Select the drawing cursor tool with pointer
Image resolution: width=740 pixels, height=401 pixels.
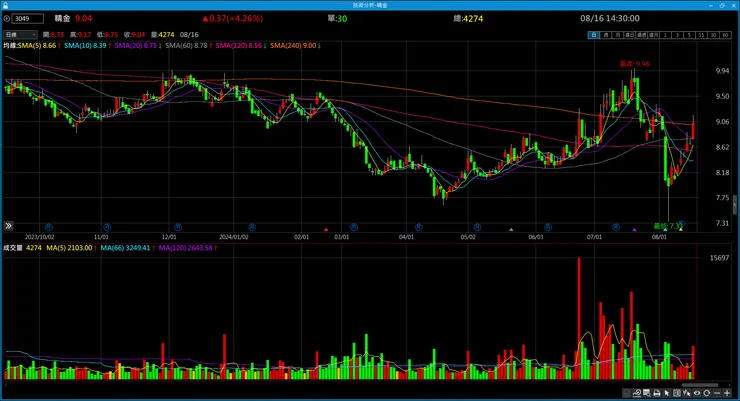pos(687,393)
